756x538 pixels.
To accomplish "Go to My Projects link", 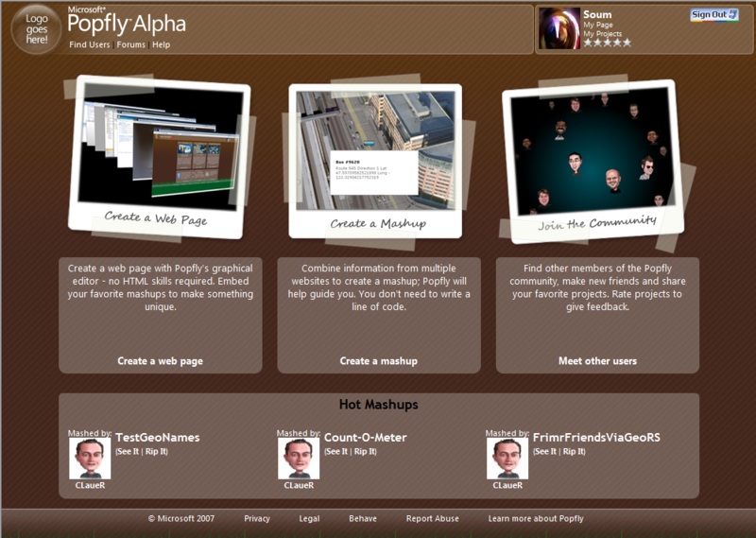I will click(603, 34).
